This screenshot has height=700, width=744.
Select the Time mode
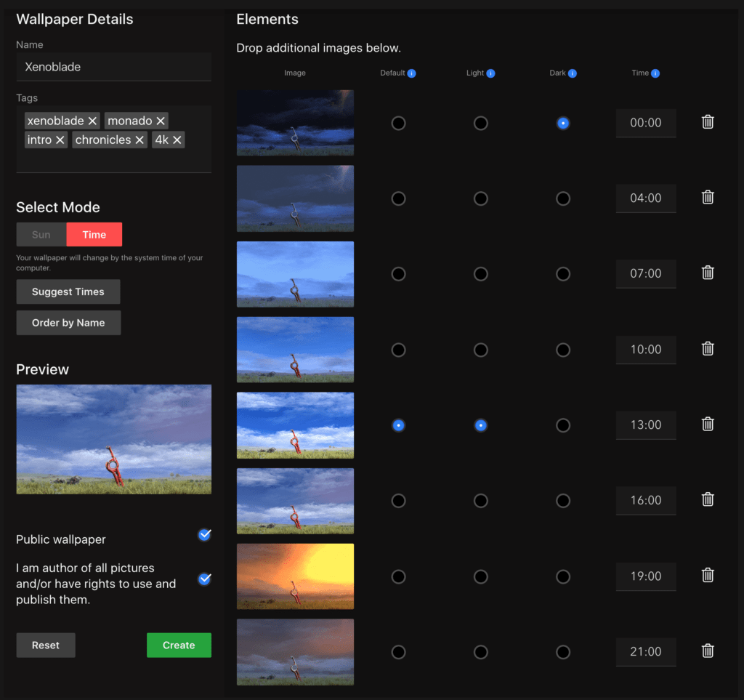[94, 235]
